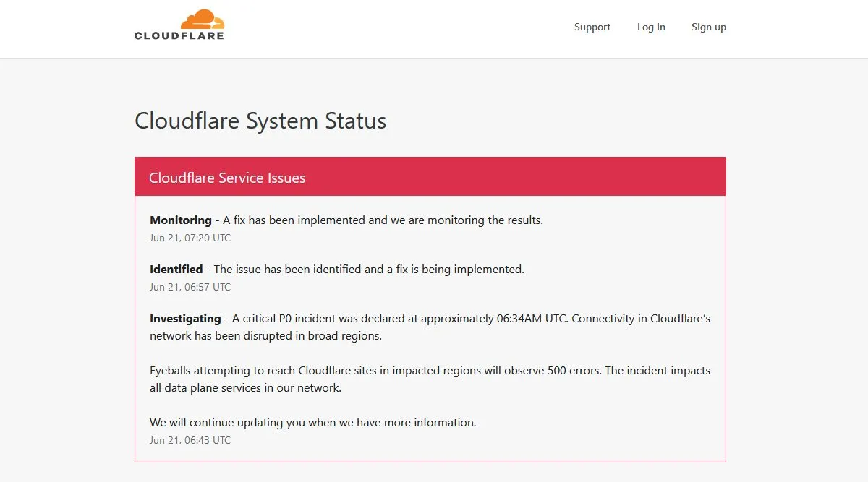Click the bold Monitoring status label
The height and width of the screenshot is (482, 868).
pos(181,220)
